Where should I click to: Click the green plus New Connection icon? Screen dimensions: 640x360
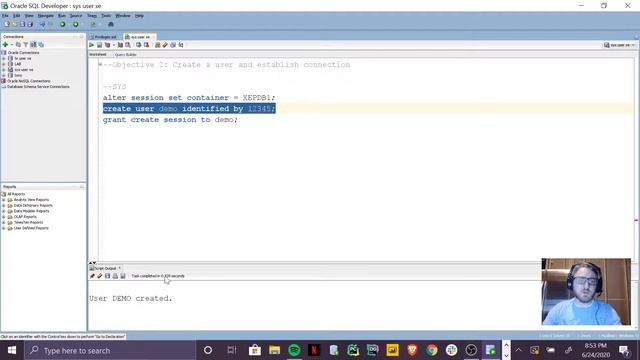pos(5,44)
